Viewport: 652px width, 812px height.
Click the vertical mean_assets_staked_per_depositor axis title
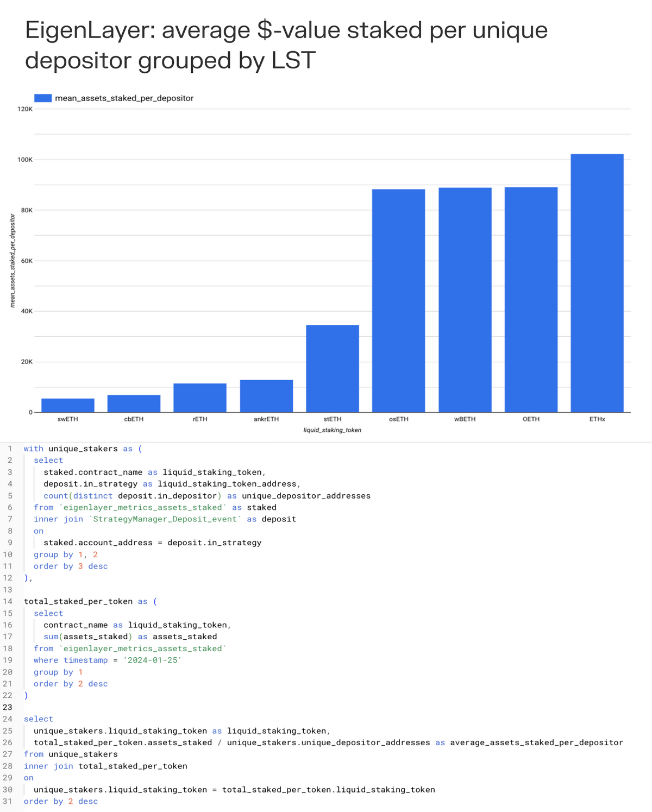(12, 261)
